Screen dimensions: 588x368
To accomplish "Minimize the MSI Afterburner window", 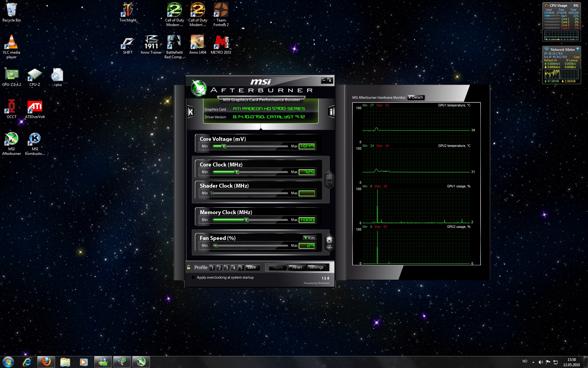I will click(x=324, y=80).
